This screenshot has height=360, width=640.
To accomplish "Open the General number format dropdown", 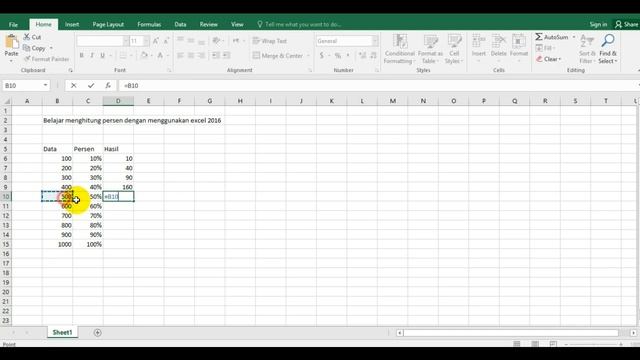I will 375,41.
